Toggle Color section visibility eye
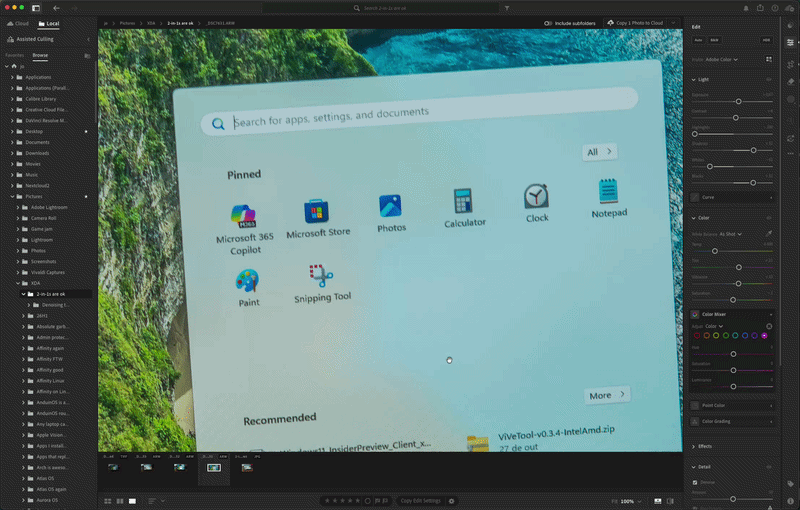The image size is (800, 510). [768, 218]
